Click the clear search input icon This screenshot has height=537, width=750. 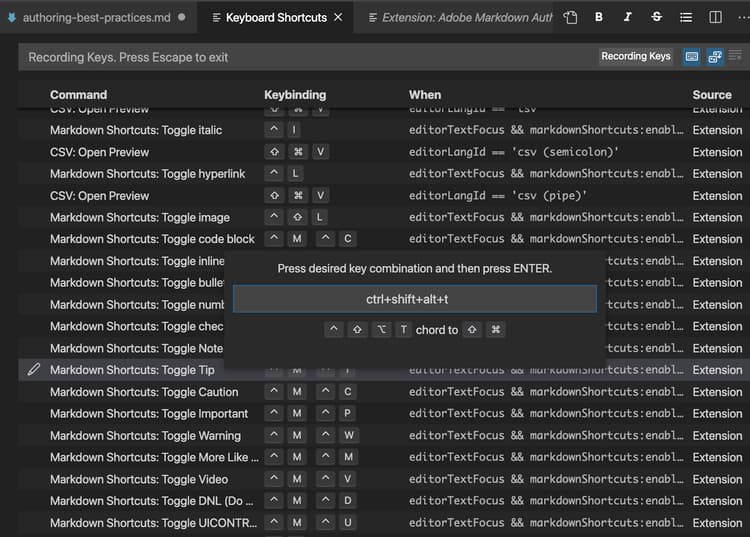[735, 57]
